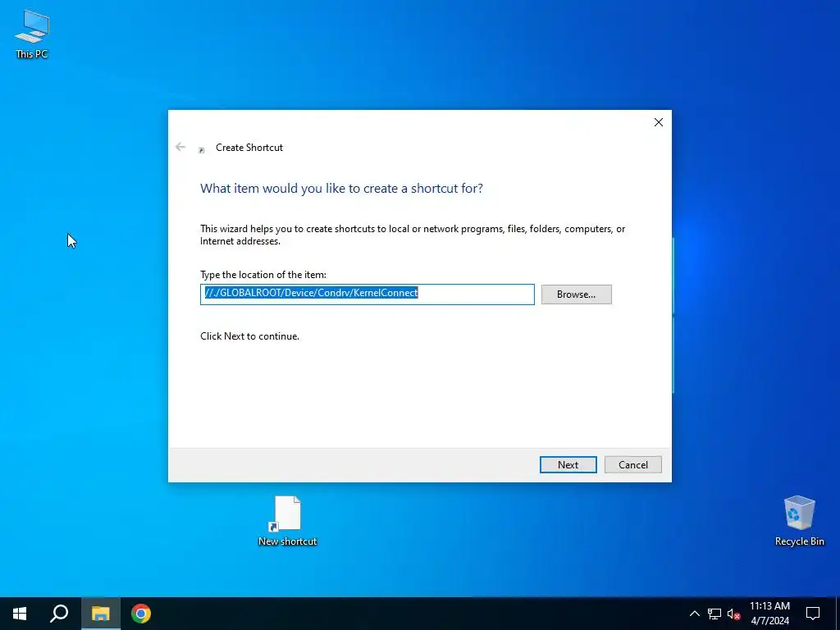Show hidden system tray icons
Viewport: 840px width, 630px height.
694,614
